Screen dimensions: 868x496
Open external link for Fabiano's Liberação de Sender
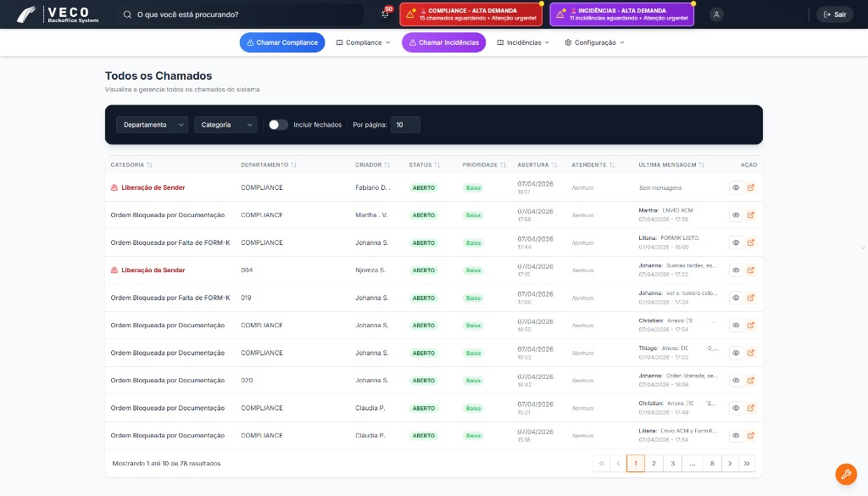[x=751, y=187]
